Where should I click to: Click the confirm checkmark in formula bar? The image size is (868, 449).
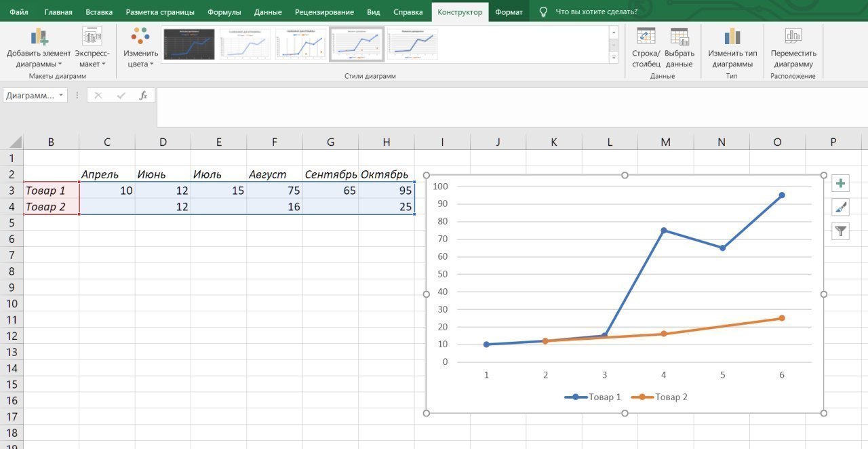[121, 96]
